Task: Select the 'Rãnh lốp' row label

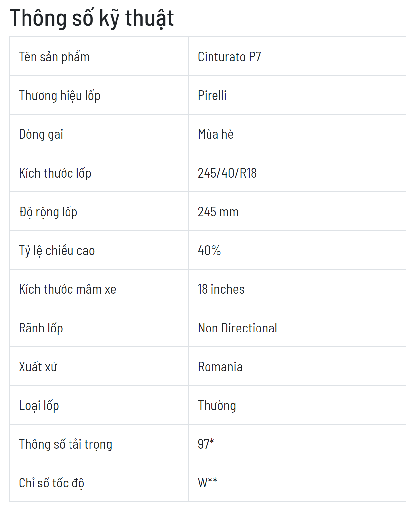Action: tap(41, 328)
